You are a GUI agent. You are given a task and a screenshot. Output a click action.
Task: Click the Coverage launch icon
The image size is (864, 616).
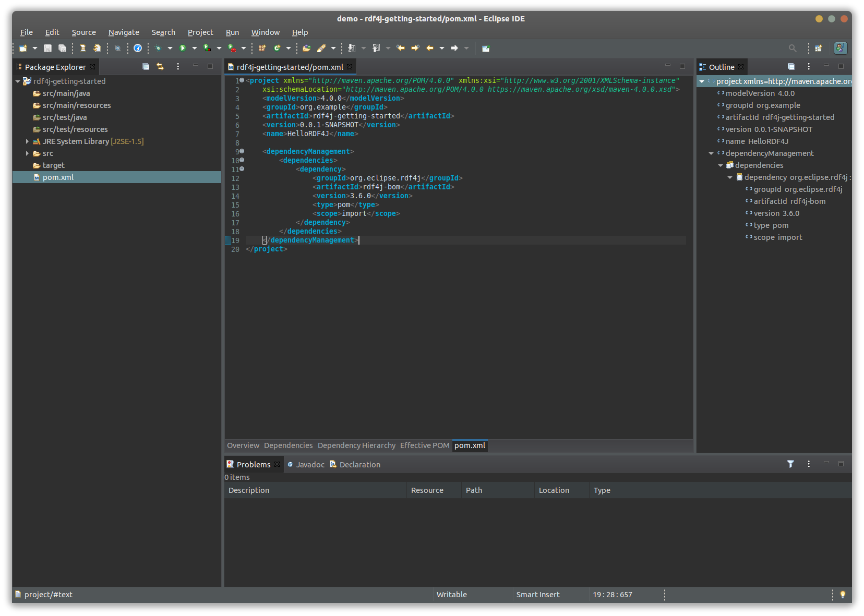(207, 49)
